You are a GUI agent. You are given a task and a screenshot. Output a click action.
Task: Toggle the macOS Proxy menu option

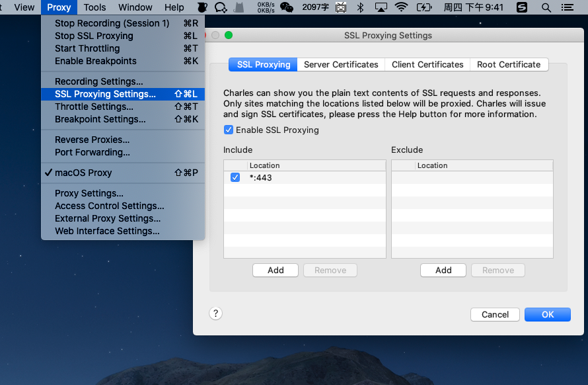click(x=83, y=173)
